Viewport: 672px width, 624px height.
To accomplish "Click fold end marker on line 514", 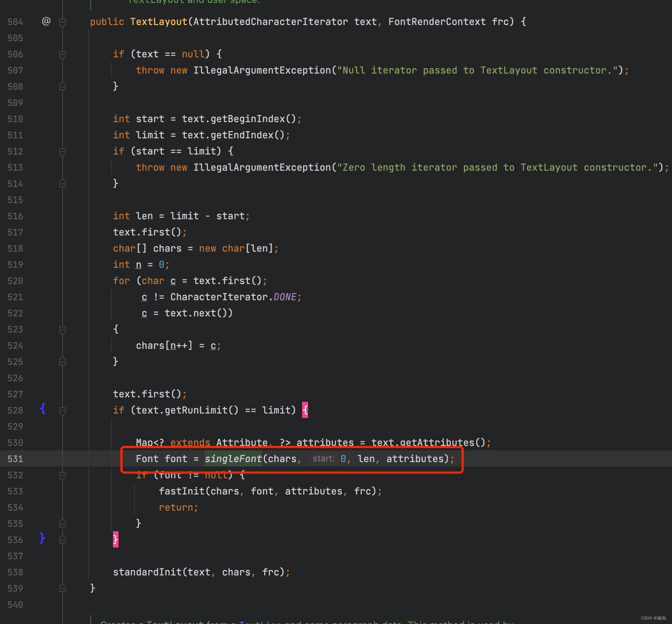I will tap(63, 184).
